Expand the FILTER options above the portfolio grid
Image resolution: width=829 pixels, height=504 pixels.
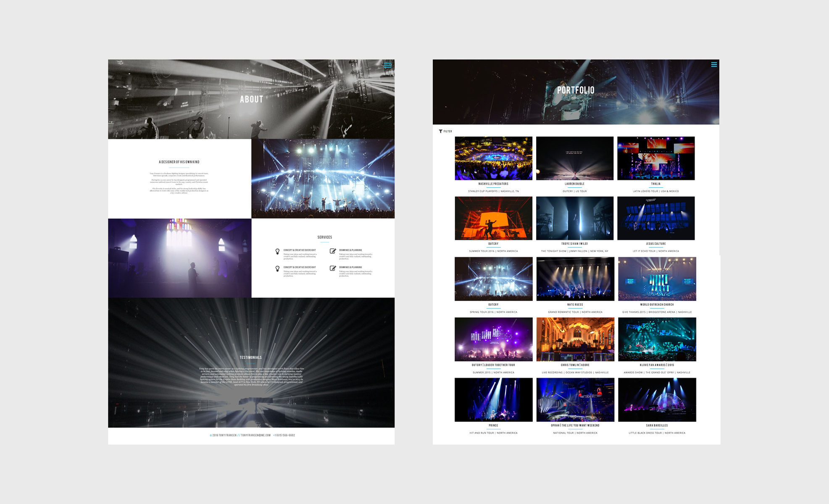point(446,131)
